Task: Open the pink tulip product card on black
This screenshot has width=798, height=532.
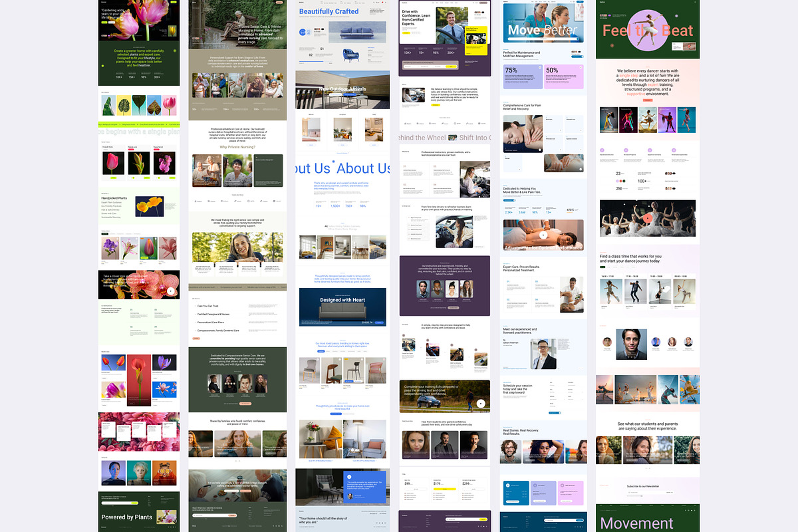Action: coord(113,163)
